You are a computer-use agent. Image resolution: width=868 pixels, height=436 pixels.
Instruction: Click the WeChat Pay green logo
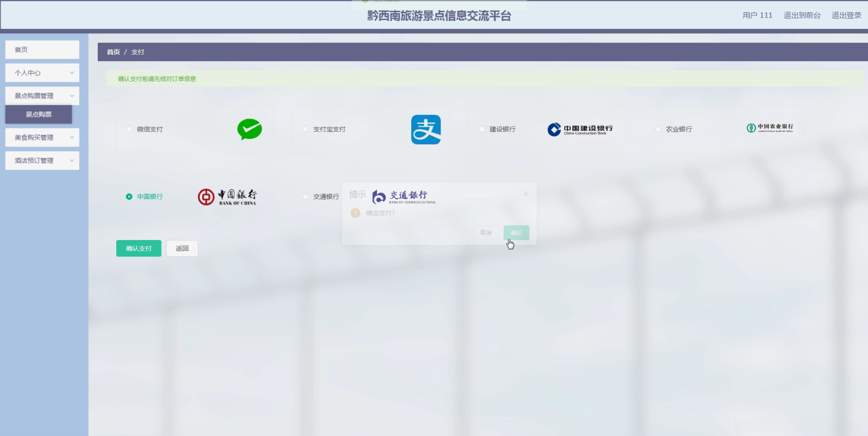point(250,129)
